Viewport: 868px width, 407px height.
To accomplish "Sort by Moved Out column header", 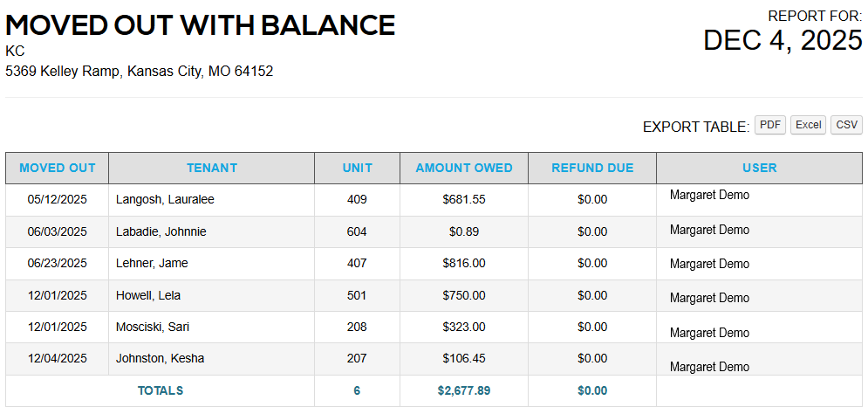I will (x=58, y=168).
